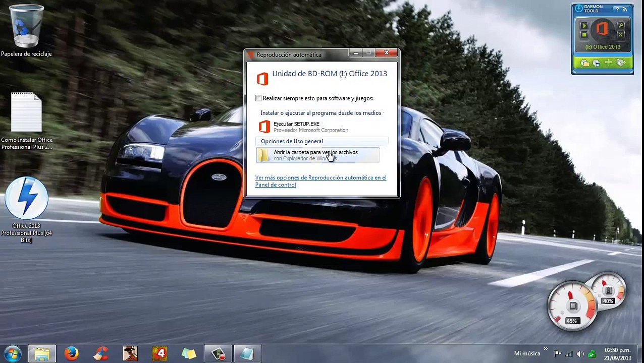Click the green safely remove hardware icon
This screenshot has height=363, width=644.
pyautogui.click(x=592, y=354)
